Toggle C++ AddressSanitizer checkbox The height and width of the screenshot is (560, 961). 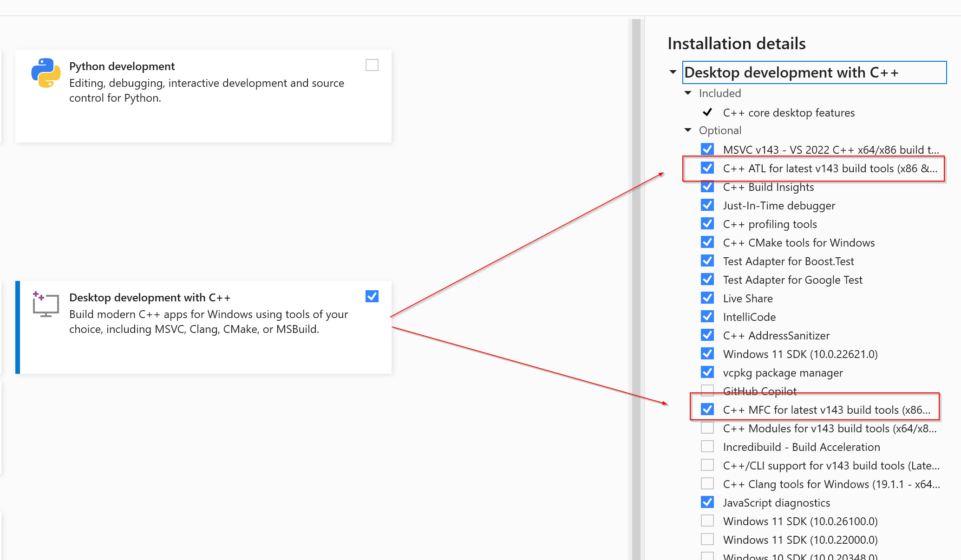[x=707, y=335]
